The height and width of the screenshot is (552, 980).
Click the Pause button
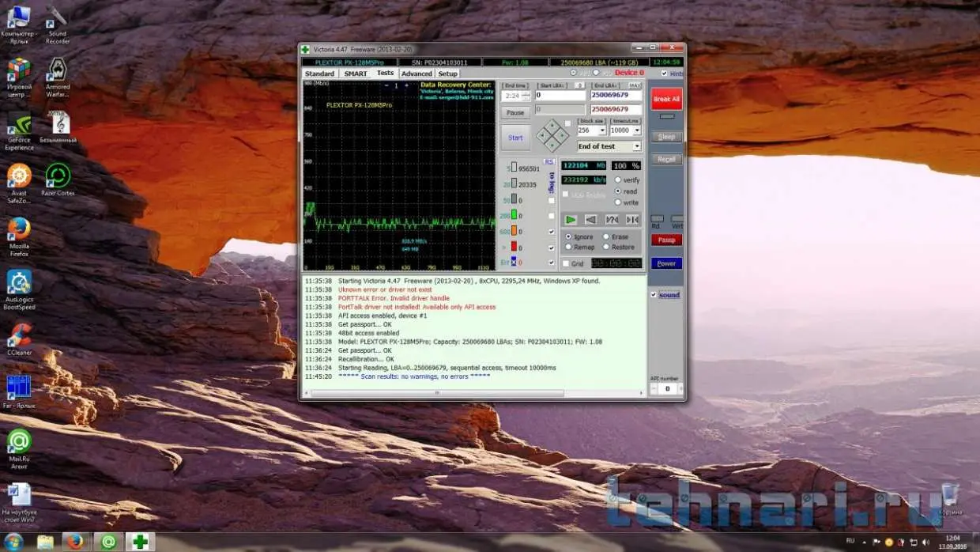(x=515, y=112)
